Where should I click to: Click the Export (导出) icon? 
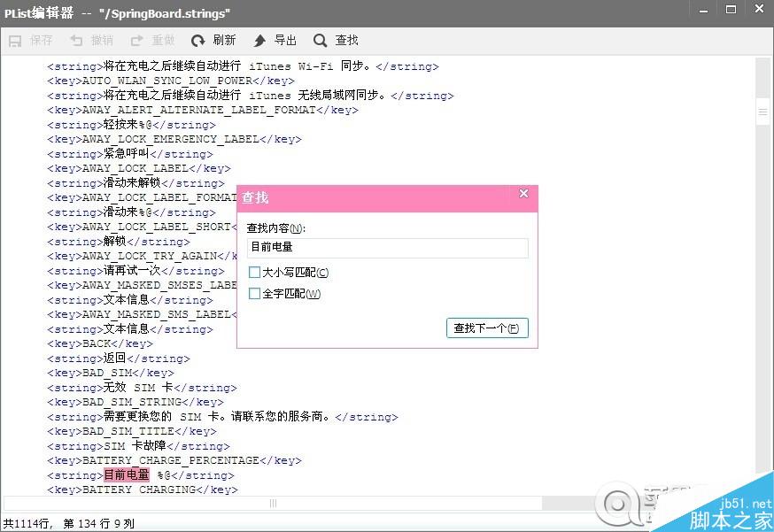[259, 41]
